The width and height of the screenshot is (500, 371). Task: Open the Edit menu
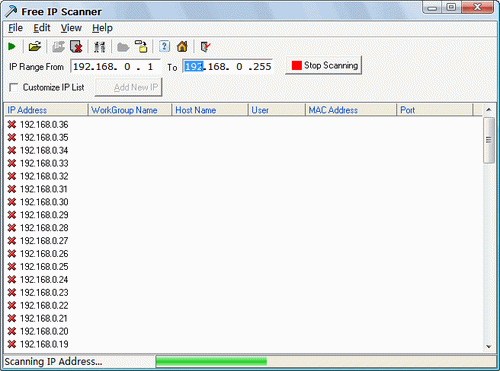coord(42,28)
